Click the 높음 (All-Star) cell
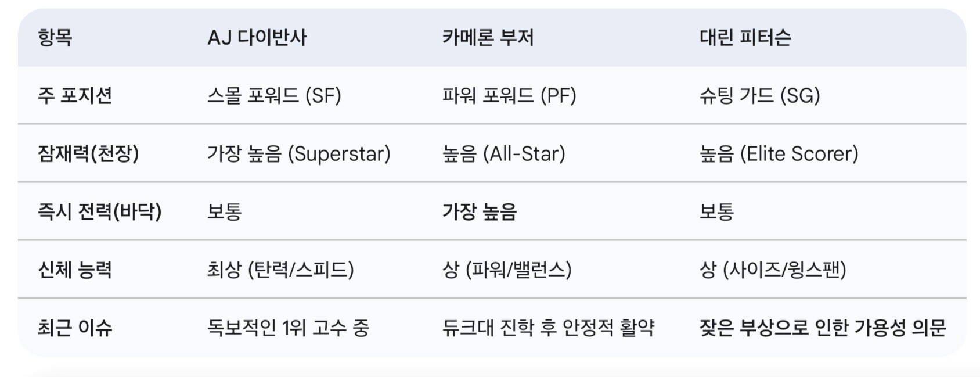 [504, 153]
